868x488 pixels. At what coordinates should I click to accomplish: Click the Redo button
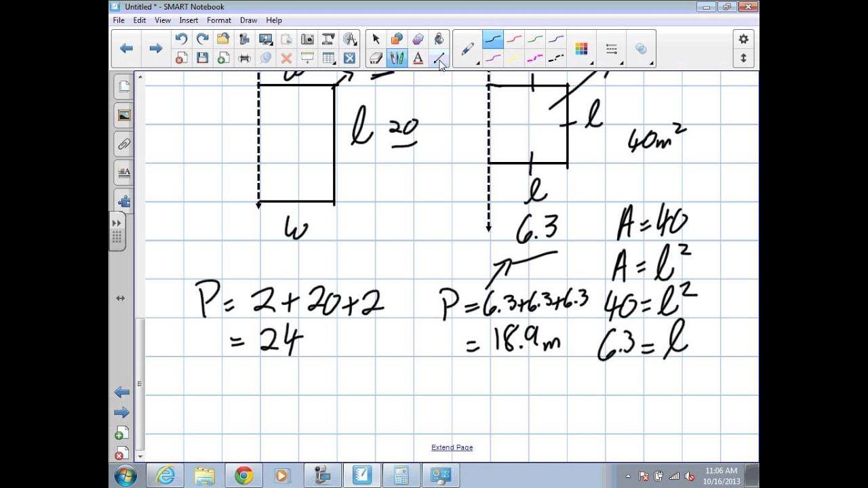tap(202, 39)
